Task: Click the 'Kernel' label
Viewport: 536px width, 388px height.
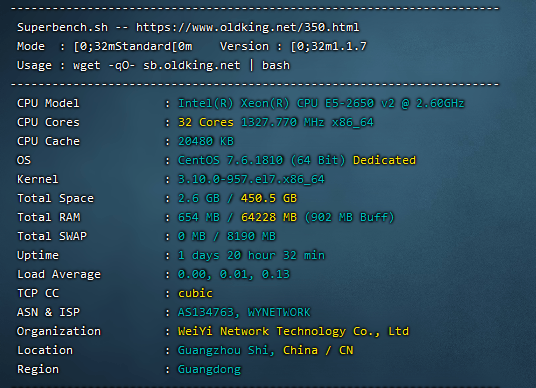Action: [x=38, y=179]
